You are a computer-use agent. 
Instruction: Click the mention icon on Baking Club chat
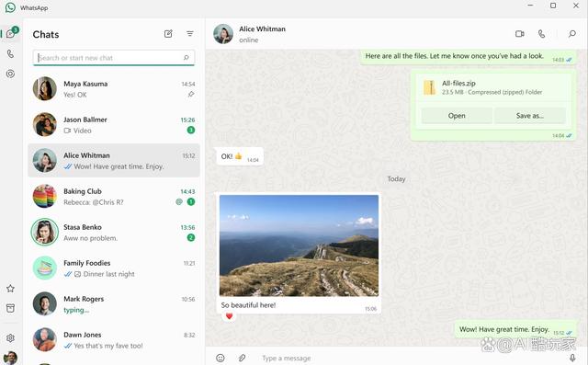tap(179, 202)
